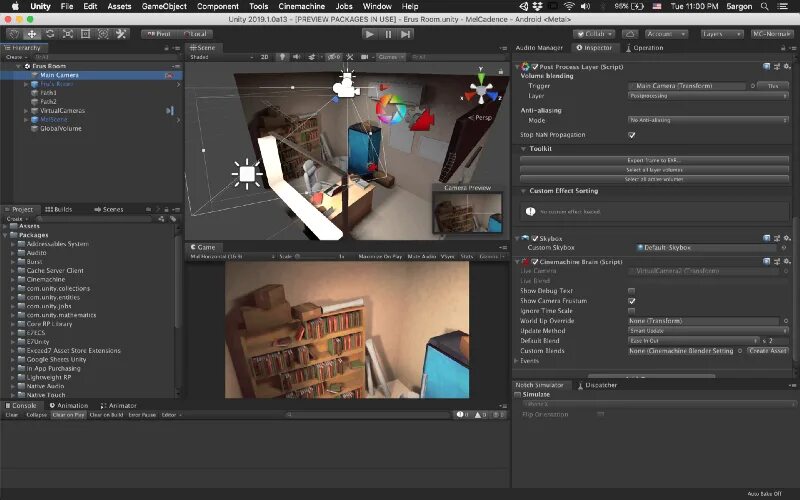800x500 pixels.
Task: Toggle Show Debug Text checkbox
Action: 632,291
